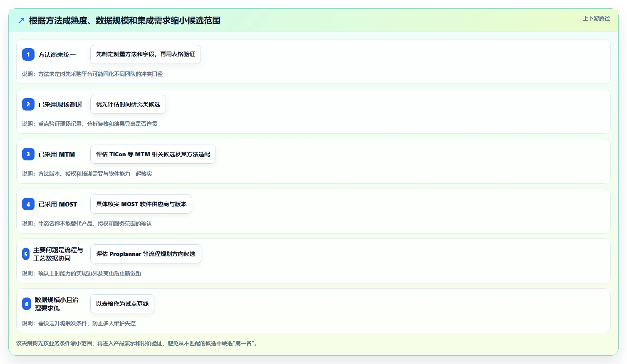This screenshot has height=364, width=627.
Task: Select the 具体核实 MOST 软件供应商与版本 chip
Action: click(141, 204)
